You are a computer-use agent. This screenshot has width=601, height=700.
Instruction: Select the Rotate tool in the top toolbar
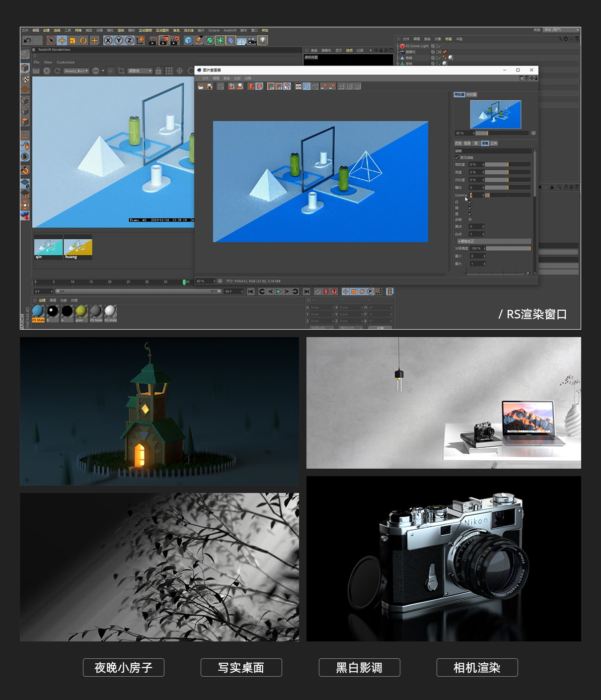(83, 41)
